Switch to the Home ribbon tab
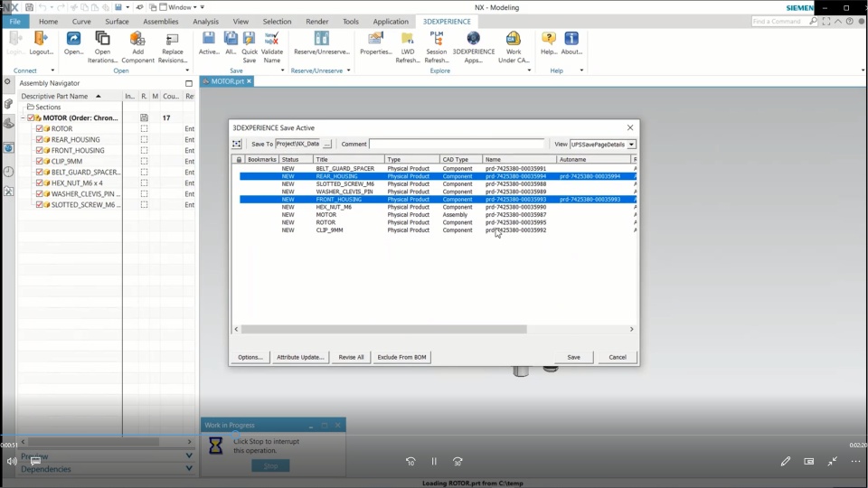The width and height of the screenshot is (868, 488). pyautogui.click(x=48, y=22)
